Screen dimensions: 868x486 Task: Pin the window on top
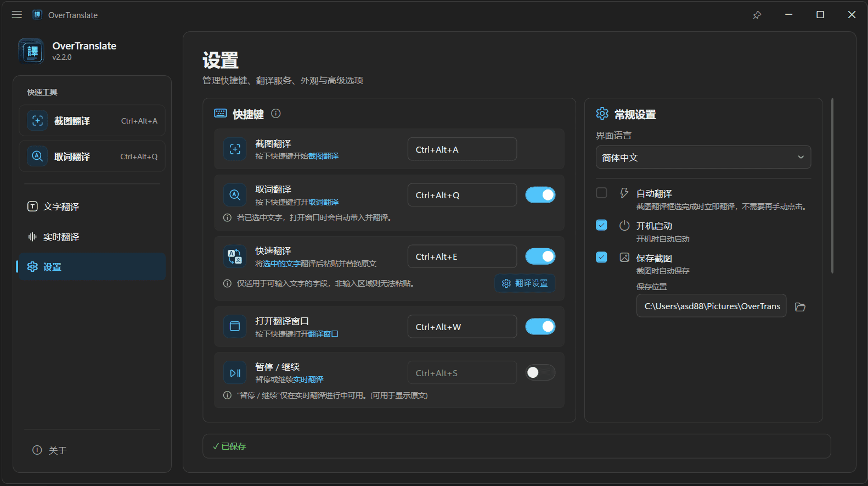757,15
